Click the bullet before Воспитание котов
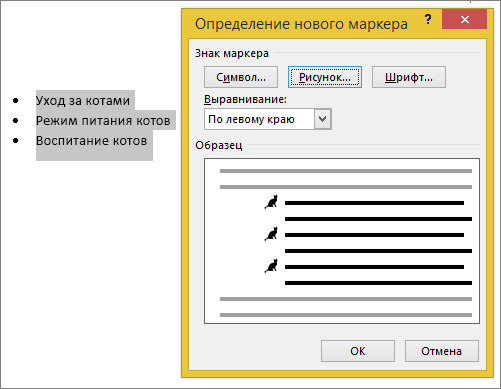Screen dimensions: 501x389 (15, 140)
